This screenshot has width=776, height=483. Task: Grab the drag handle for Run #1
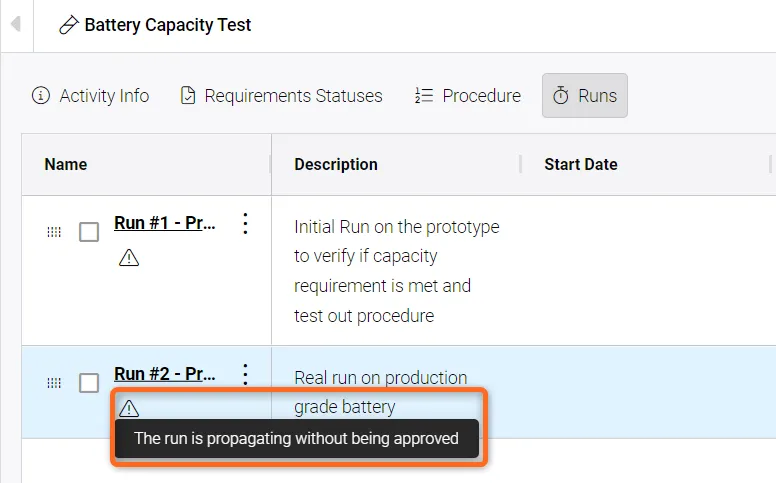tap(54, 232)
